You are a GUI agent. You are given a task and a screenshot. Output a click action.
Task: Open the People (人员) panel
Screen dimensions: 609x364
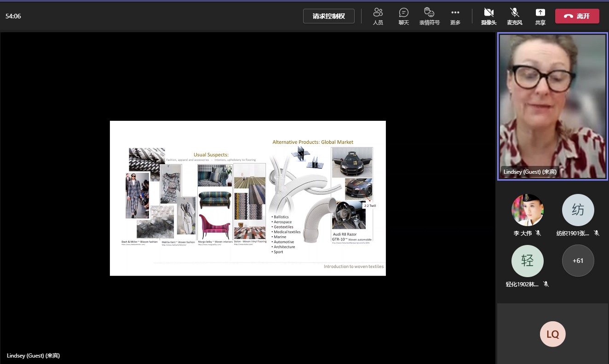click(x=378, y=16)
